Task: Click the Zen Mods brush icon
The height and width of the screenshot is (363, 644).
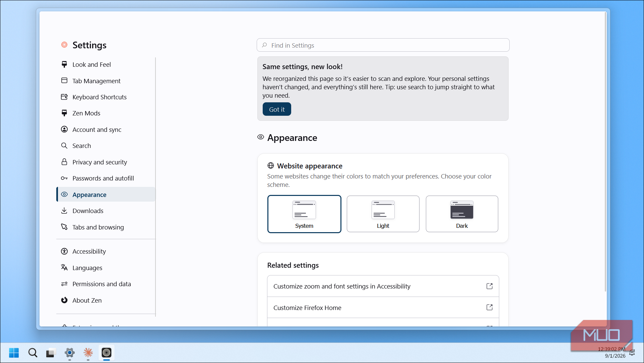Action: tap(64, 113)
